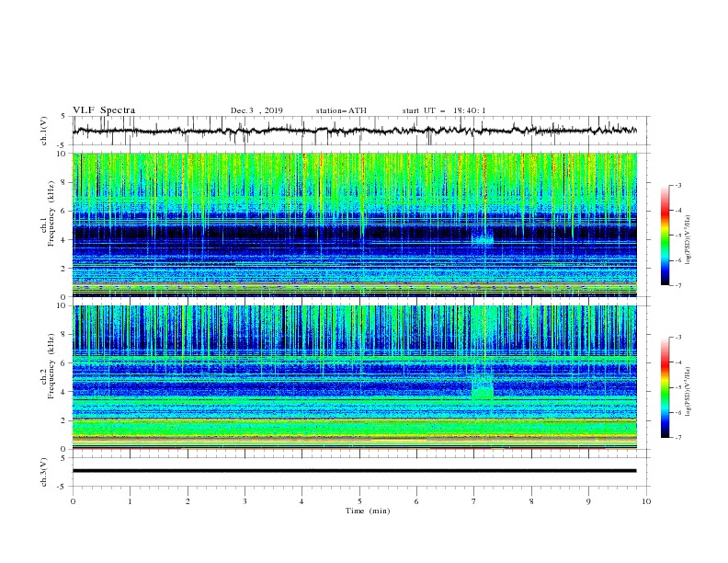
Task: Click the ch.1 frequency axis "8" tick label
Action: click(x=65, y=182)
